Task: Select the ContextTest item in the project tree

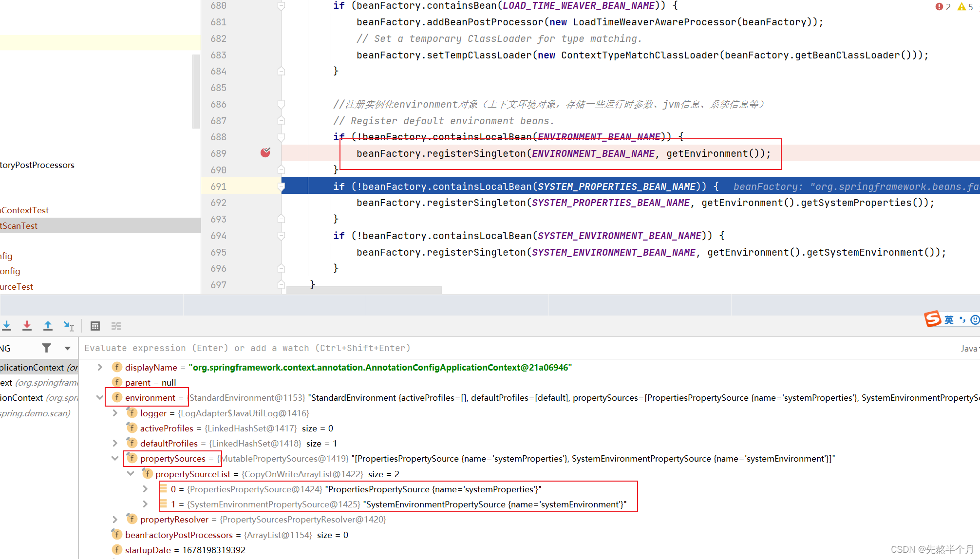Action: (24, 210)
